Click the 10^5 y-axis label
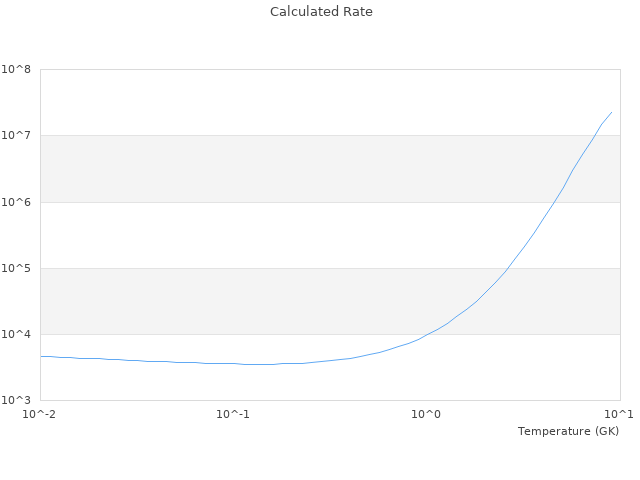This screenshot has width=640, height=480. click(17, 268)
